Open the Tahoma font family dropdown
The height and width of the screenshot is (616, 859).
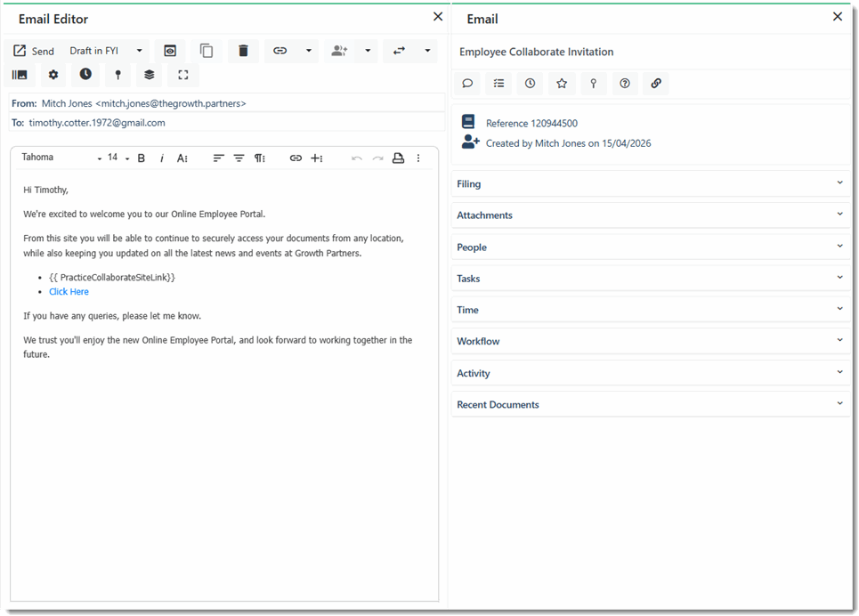pyautogui.click(x=61, y=158)
